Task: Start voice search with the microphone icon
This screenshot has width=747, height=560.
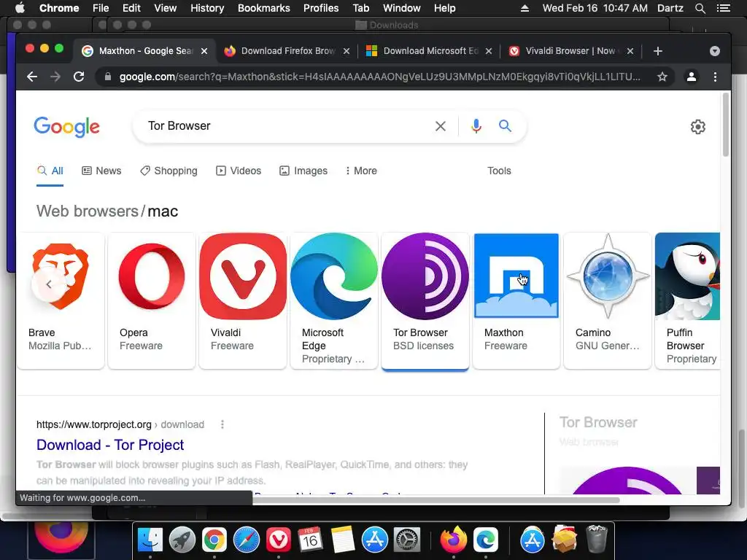Action: pos(476,126)
